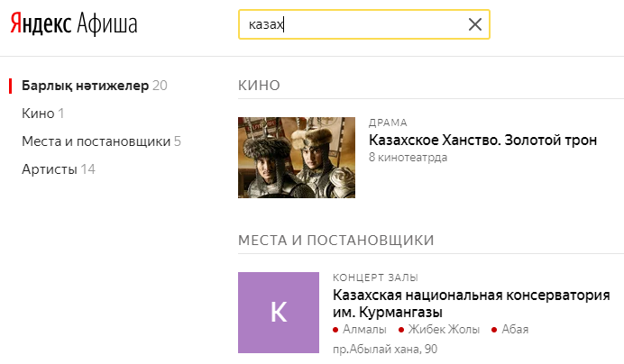This screenshot has width=624, height=364.
Task: Open the Афиша logo link
Action: [x=106, y=23]
